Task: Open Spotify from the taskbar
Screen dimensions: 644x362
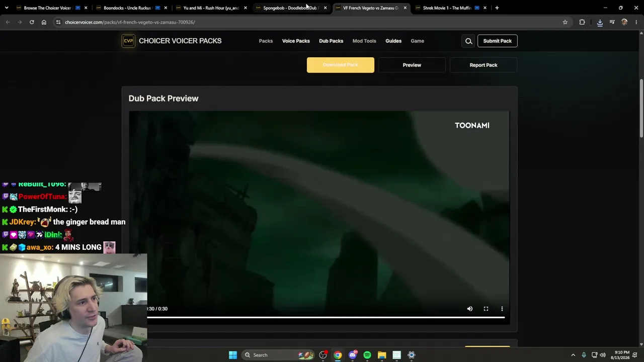Action: tap(367, 355)
